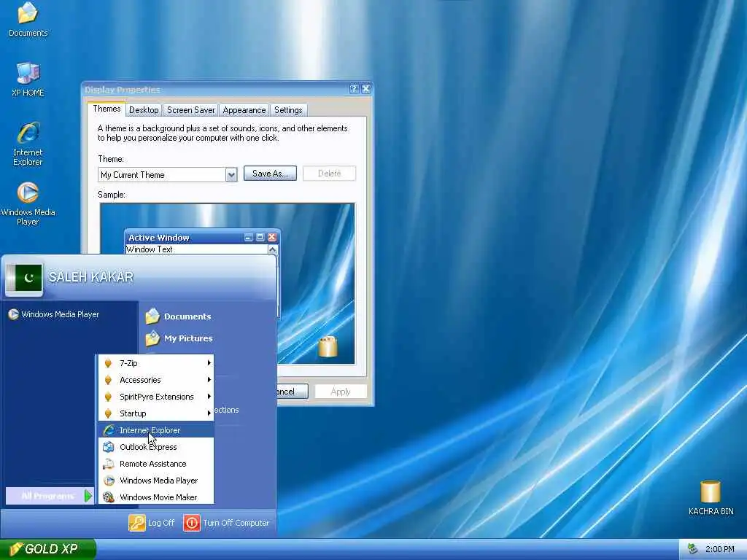747x560 pixels.
Task: Switch to the Screen Saver tab
Action: point(190,110)
